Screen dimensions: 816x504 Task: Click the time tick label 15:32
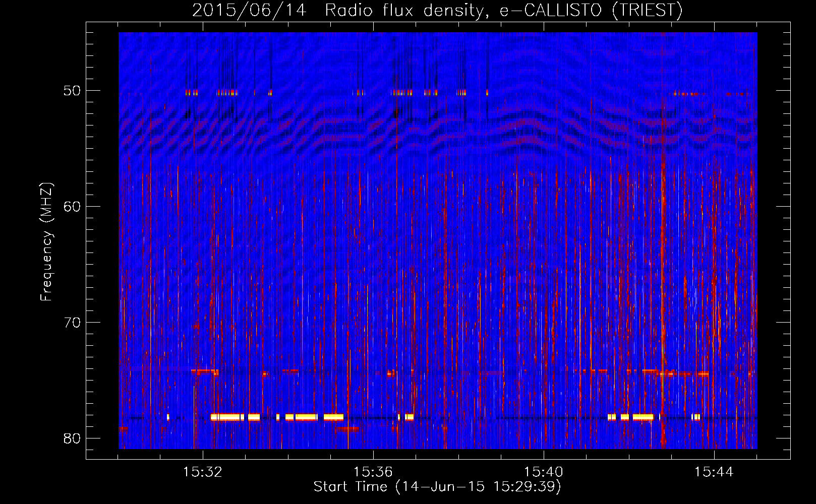(x=202, y=472)
